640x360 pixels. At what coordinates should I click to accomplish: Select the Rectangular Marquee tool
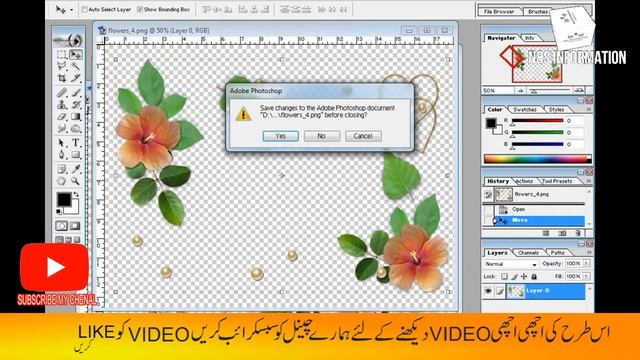[x=62, y=54]
